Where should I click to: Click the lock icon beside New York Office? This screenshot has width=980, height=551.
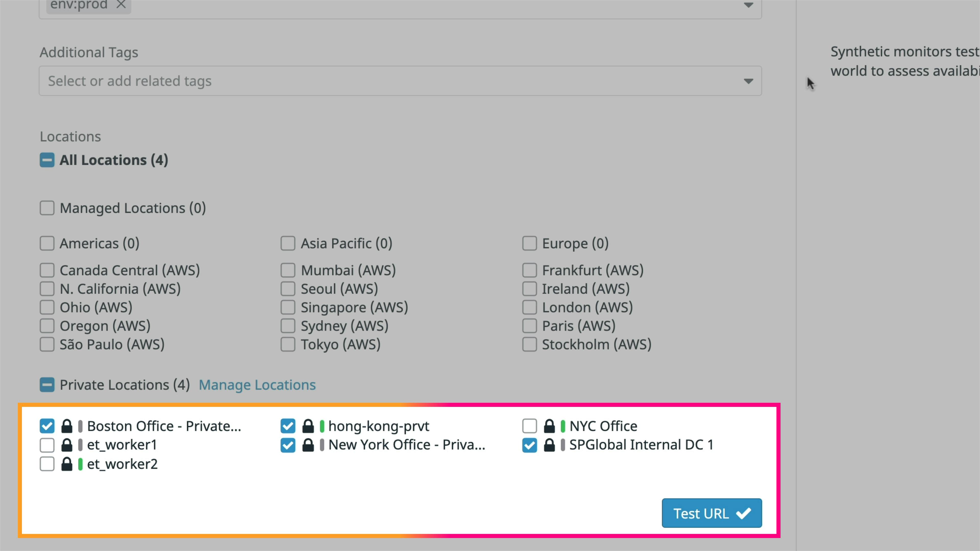308,445
